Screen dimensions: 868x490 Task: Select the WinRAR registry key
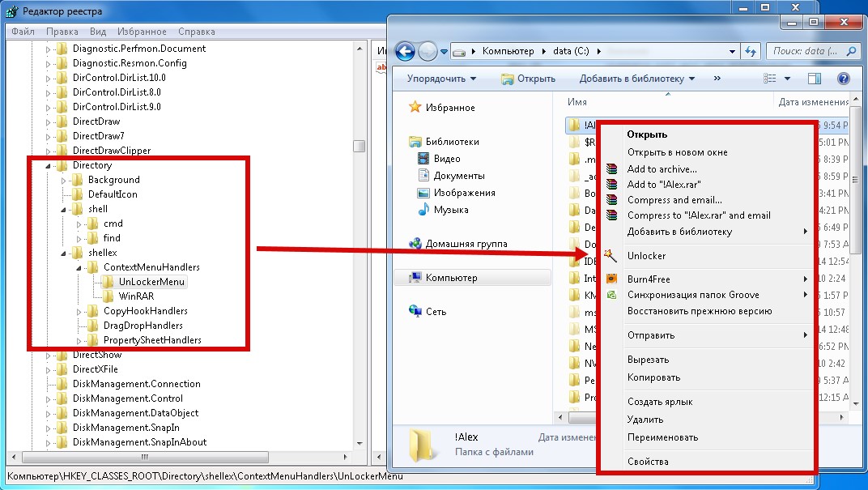[x=136, y=296]
